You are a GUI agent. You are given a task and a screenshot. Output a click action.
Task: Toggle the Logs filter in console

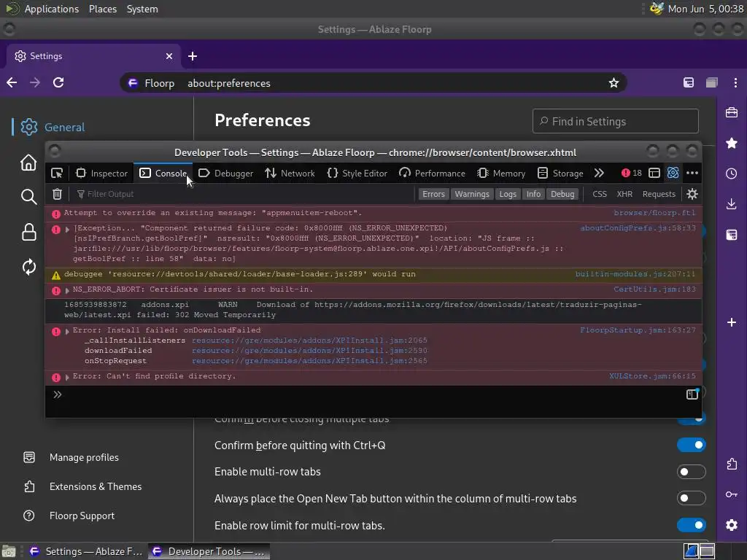(508, 194)
